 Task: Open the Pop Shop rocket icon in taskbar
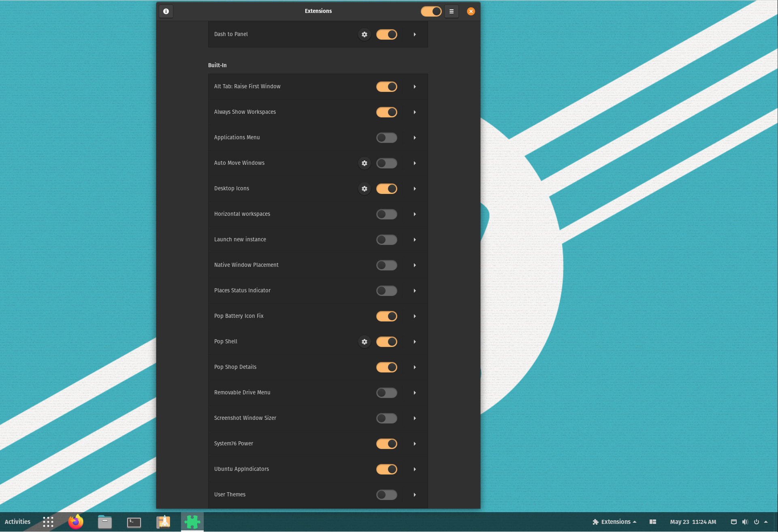pos(163,522)
